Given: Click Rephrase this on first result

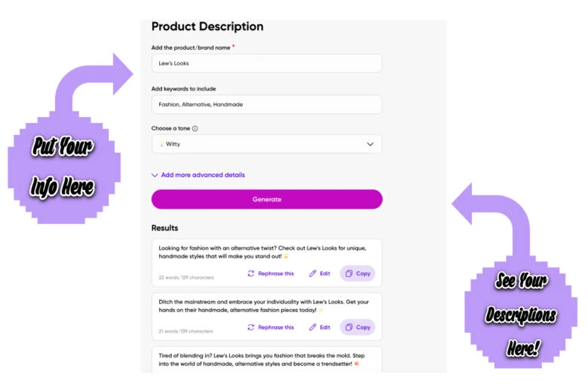Looking at the screenshot, I should (276, 274).
